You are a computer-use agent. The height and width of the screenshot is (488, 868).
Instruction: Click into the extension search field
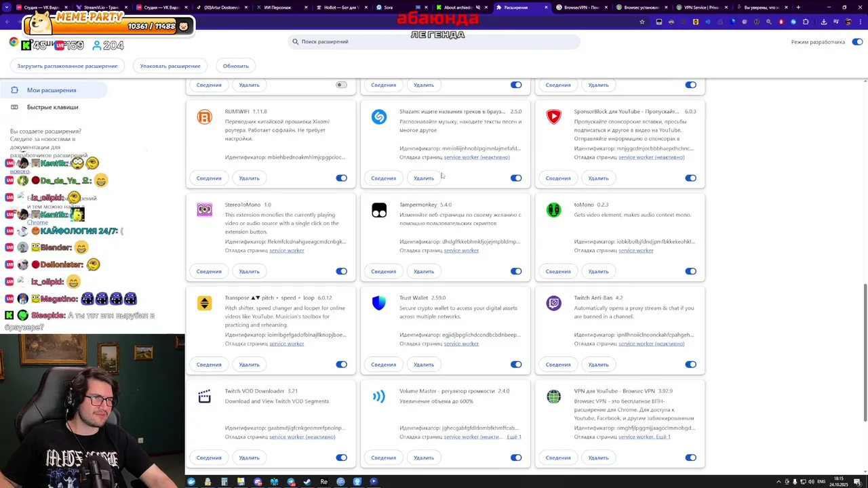coord(434,41)
